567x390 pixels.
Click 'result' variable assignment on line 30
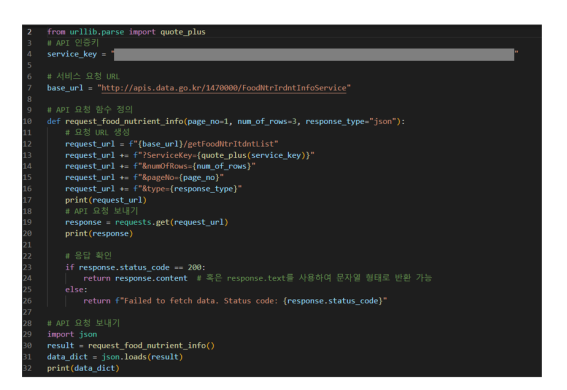[x=60, y=346]
